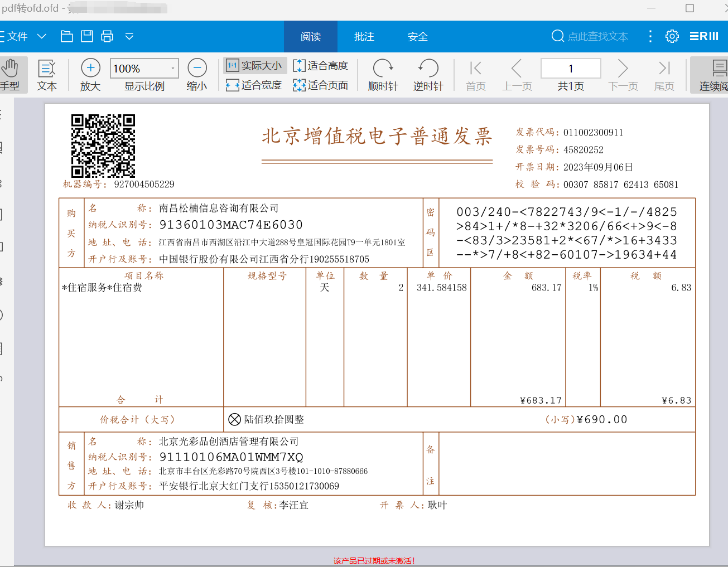Click the amount 683.17 in item row
728x567 pixels.
547,288
